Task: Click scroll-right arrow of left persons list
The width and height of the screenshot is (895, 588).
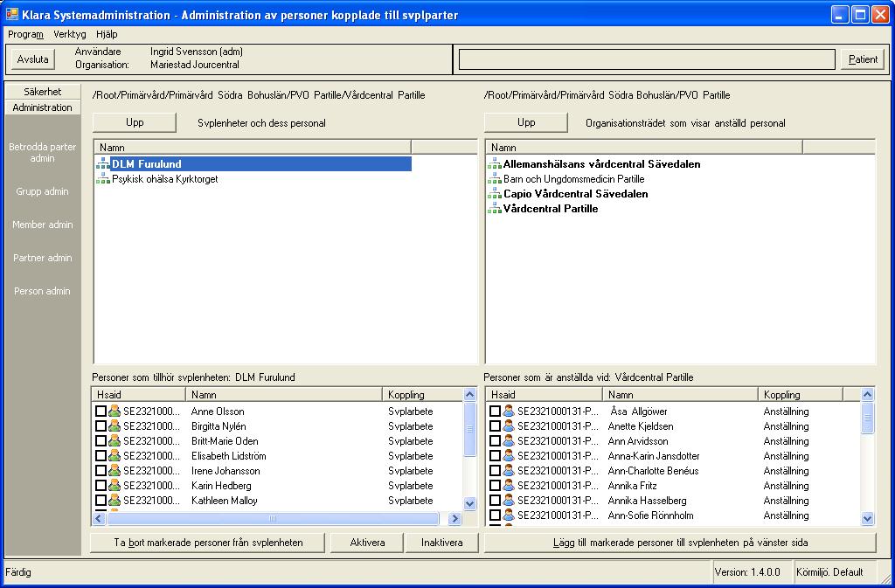Action: 454,518
